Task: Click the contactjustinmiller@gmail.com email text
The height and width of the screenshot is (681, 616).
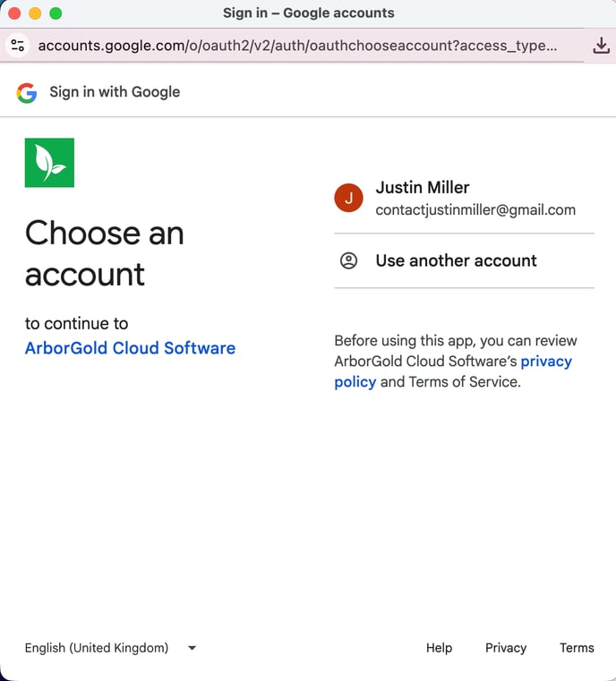Action: [x=475, y=210]
